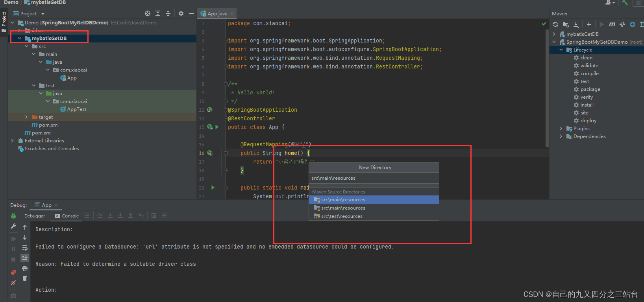Click New Directory name input field

tap(374, 178)
